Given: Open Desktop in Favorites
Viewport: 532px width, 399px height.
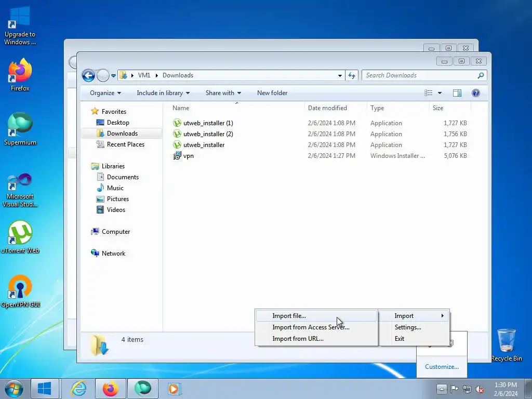Looking at the screenshot, I should (118, 123).
